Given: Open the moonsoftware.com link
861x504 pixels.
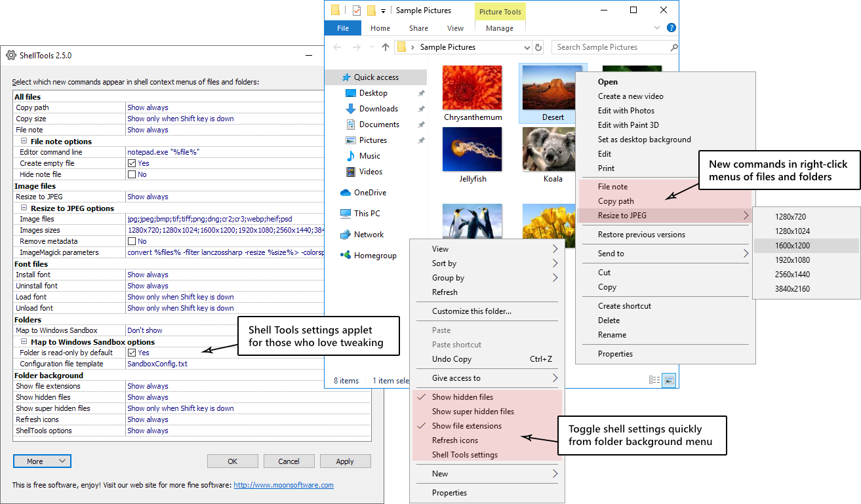Looking at the screenshot, I should click(283, 485).
